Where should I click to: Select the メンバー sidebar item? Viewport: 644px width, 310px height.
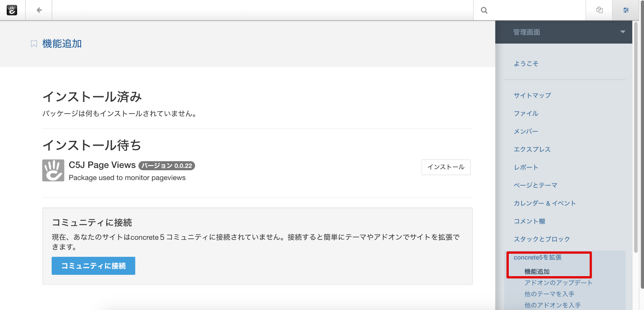tap(526, 131)
